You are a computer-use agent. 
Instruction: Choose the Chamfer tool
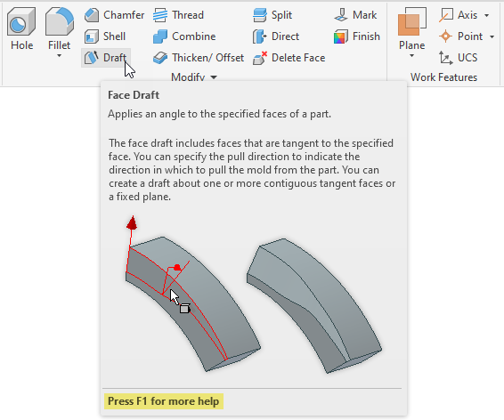pos(115,15)
